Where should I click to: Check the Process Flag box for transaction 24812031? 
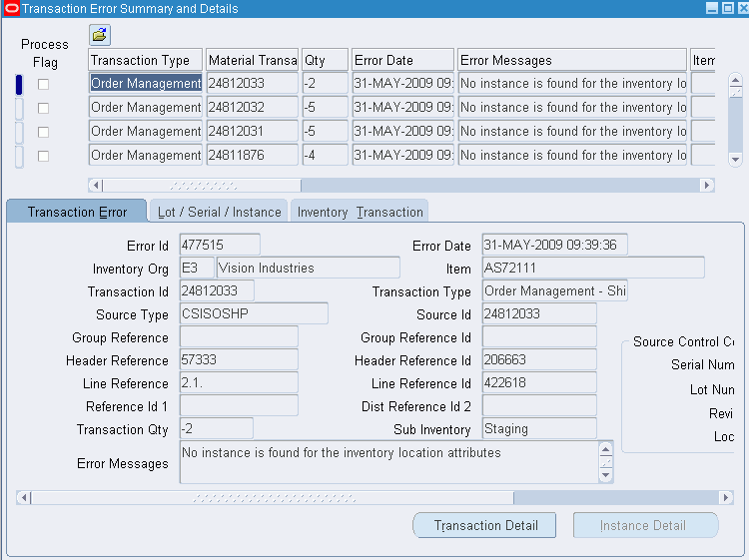[x=44, y=132]
